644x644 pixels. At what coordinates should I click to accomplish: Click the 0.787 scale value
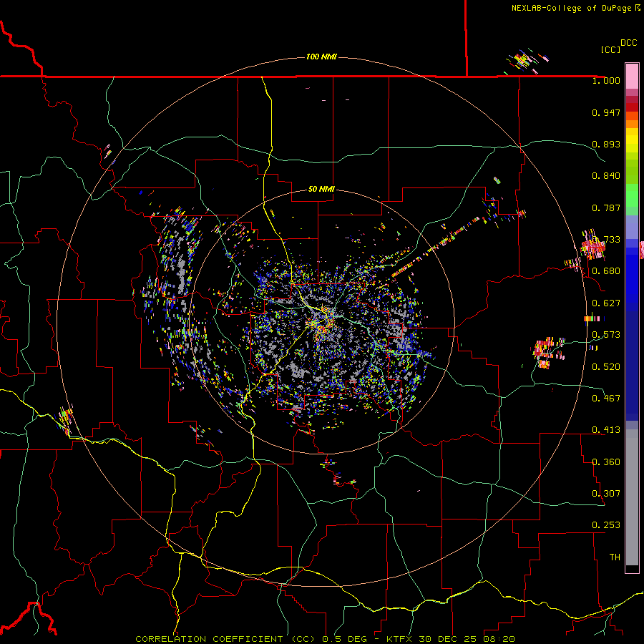[606, 208]
